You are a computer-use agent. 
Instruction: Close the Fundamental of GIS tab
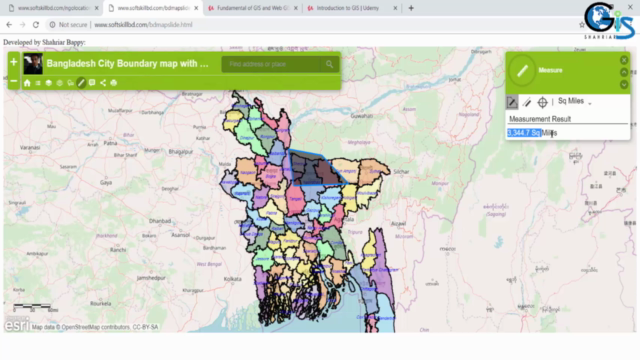pos(296,8)
